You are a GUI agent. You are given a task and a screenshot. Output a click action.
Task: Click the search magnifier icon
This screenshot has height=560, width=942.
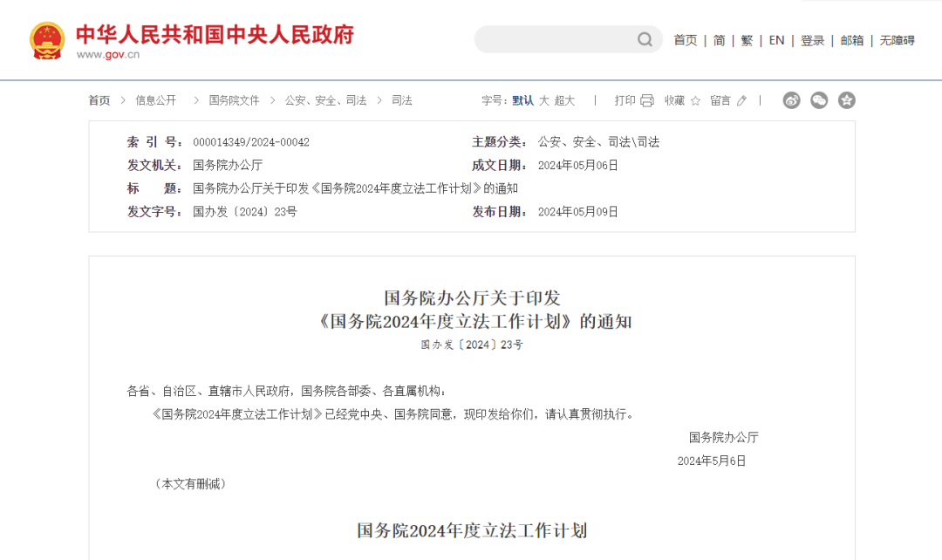(645, 39)
